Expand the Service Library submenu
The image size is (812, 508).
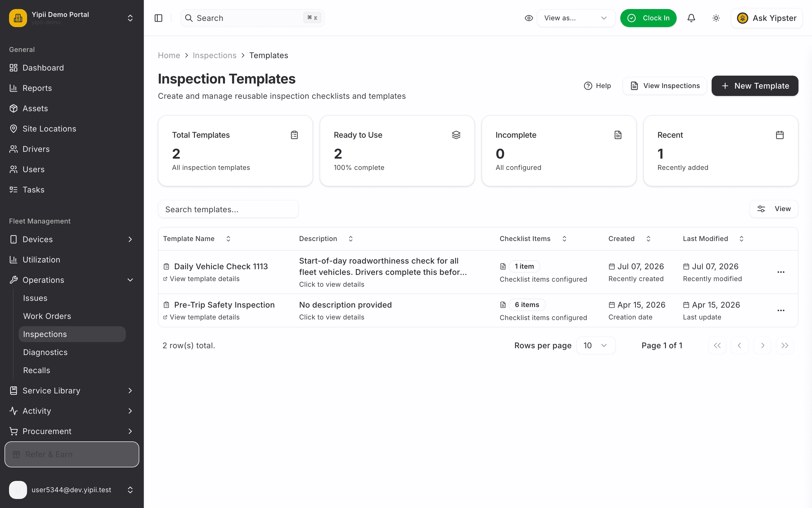[x=72, y=390]
